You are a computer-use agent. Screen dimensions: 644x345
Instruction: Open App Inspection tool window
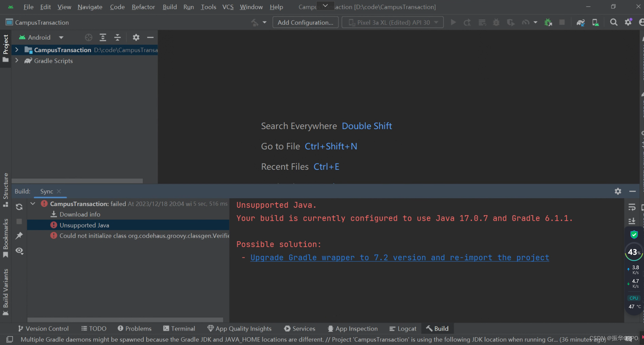tap(353, 328)
